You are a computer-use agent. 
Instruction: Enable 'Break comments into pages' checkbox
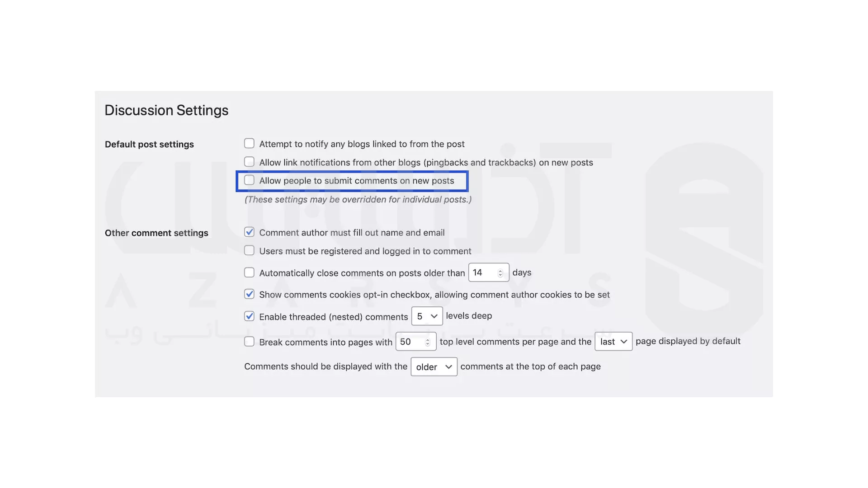pos(249,342)
